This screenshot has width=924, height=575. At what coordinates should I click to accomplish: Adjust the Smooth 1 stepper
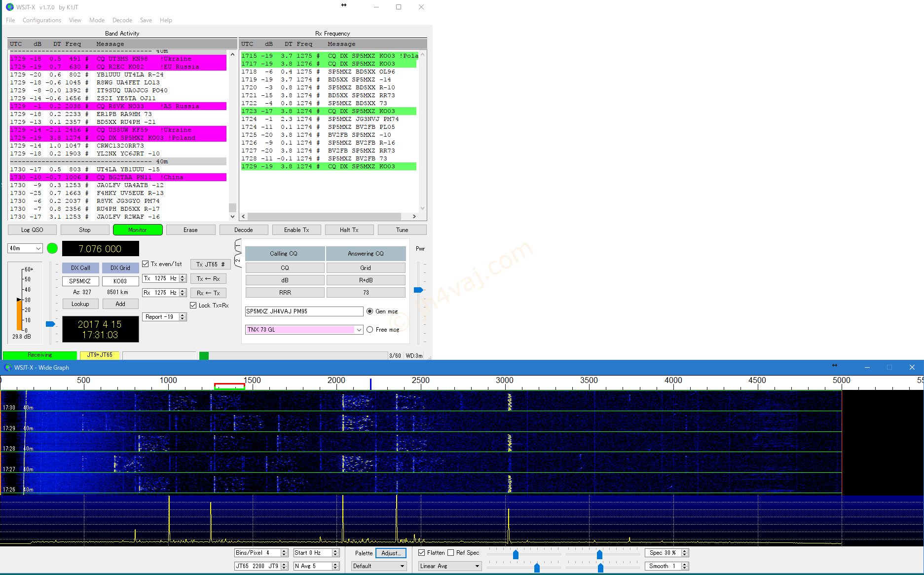click(685, 566)
